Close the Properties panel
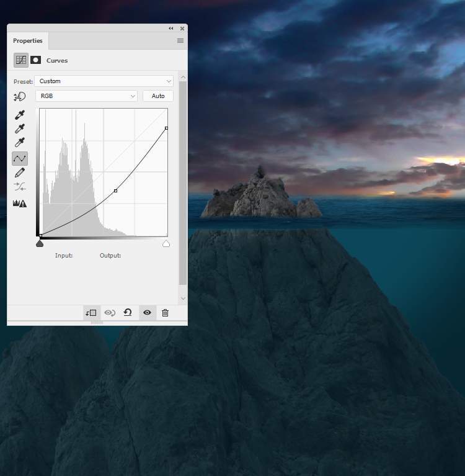This screenshot has height=476, width=465. click(x=182, y=29)
